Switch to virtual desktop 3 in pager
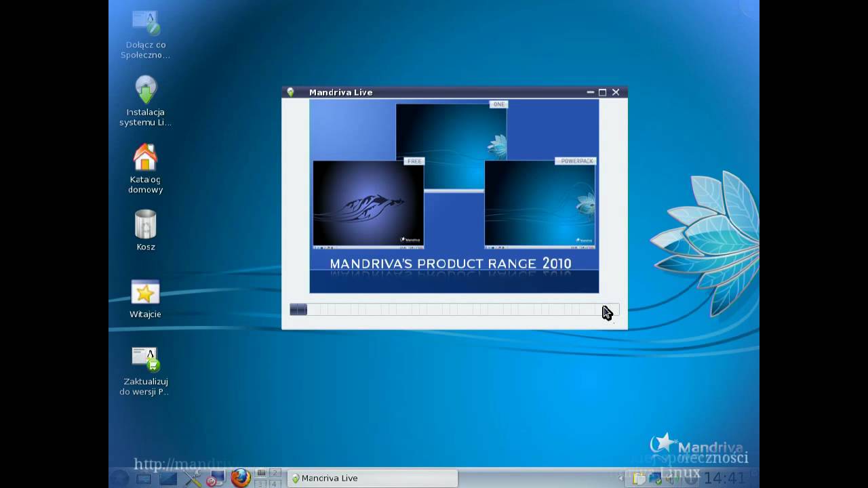Screen dimensions: 868x488 [260, 483]
